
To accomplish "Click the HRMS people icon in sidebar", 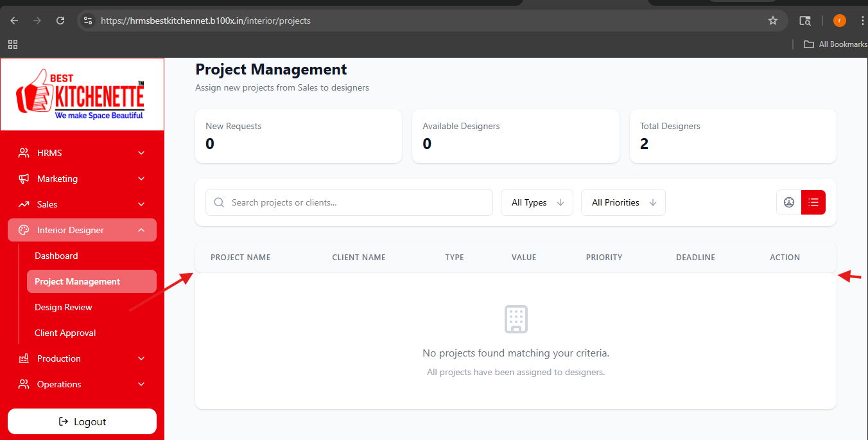I will (x=24, y=153).
